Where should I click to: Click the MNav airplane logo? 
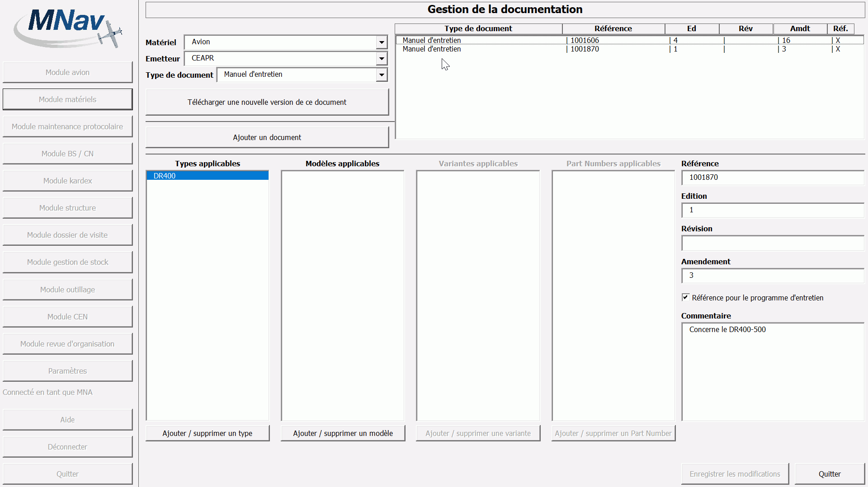click(x=68, y=28)
